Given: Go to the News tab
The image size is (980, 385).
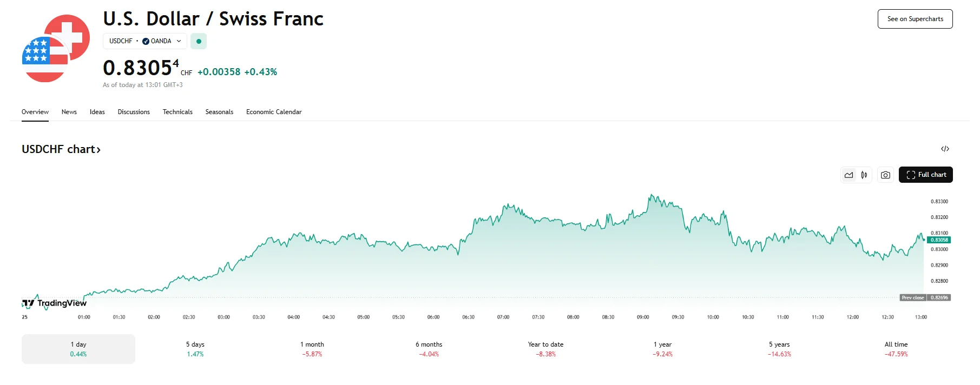Looking at the screenshot, I should click(69, 112).
